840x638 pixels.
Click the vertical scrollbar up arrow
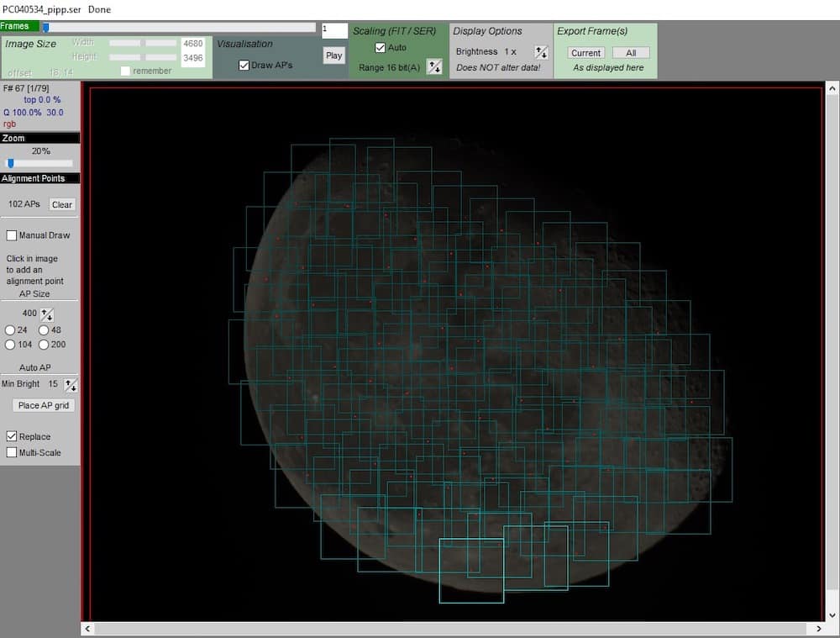tap(832, 89)
